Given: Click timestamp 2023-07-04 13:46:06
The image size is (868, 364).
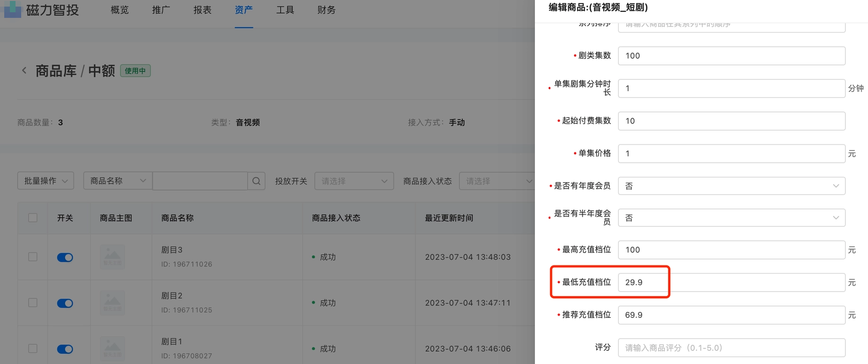Looking at the screenshot, I should click(468, 348).
